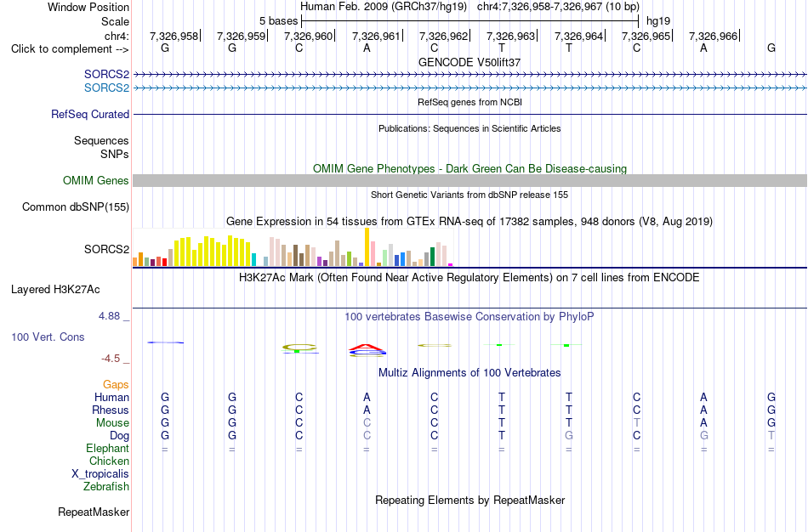Click the chr4: ruler label
This screenshot has width=808, height=532.
(x=117, y=36)
